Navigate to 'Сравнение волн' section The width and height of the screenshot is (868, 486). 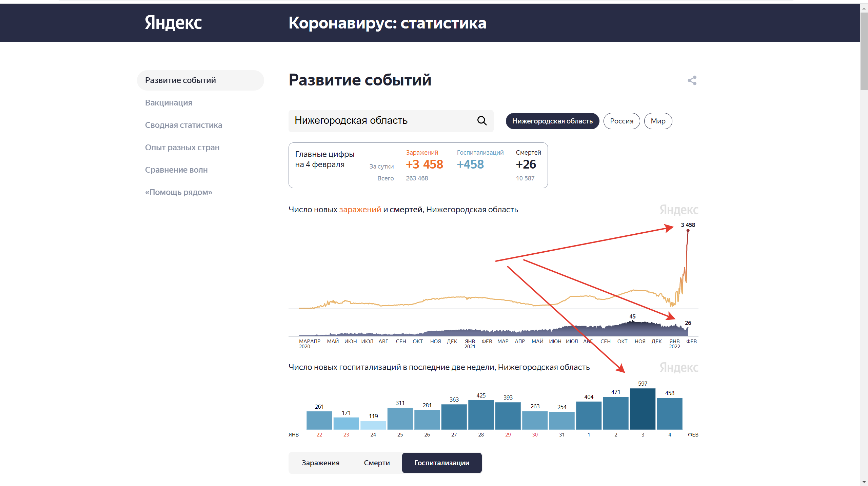pos(176,170)
